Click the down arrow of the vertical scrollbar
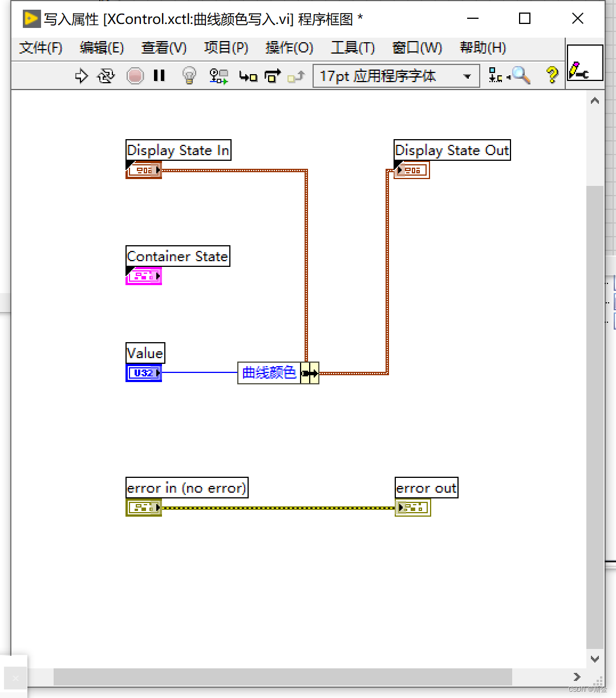The image size is (616, 698). click(595, 659)
